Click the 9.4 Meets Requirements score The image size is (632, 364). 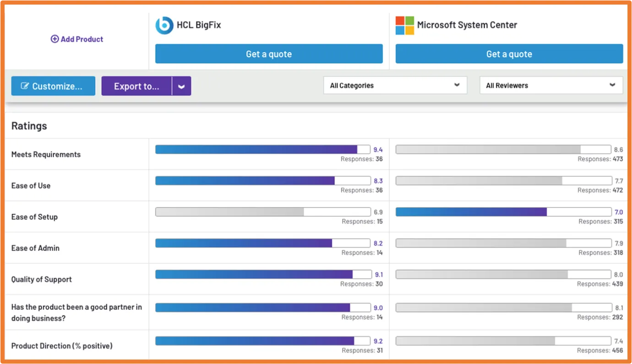pyautogui.click(x=378, y=149)
